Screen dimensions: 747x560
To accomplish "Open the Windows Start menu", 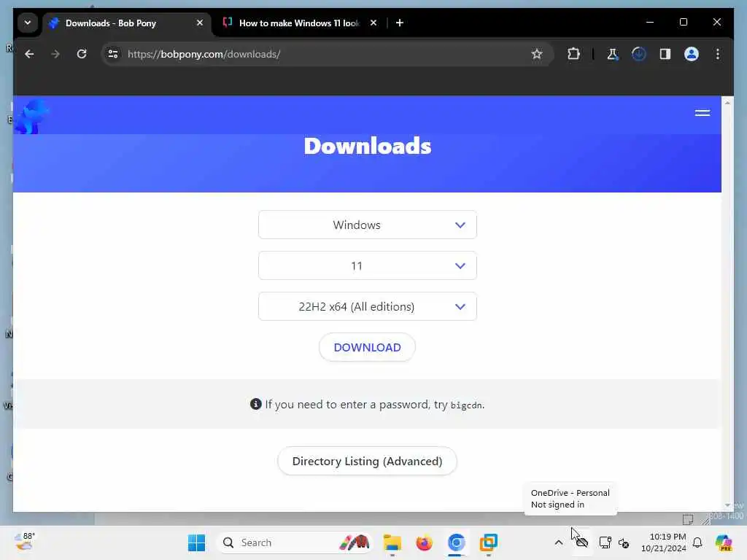I will [x=196, y=542].
